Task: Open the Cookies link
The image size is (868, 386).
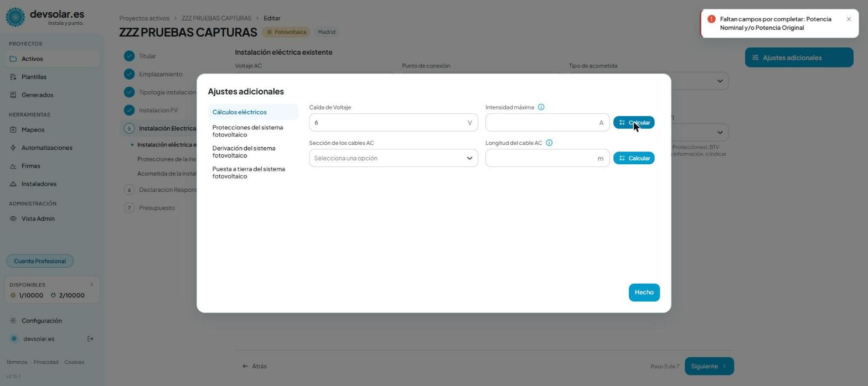Action: click(x=74, y=362)
